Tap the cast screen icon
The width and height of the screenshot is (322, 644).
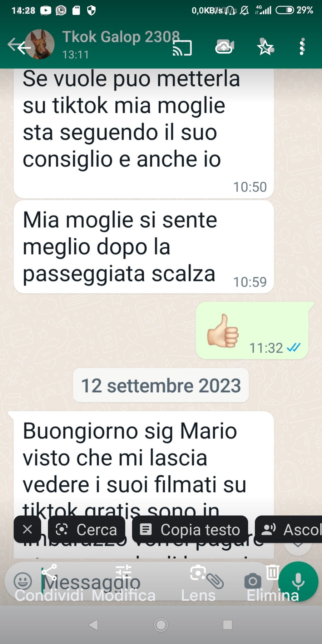pyautogui.click(x=182, y=48)
